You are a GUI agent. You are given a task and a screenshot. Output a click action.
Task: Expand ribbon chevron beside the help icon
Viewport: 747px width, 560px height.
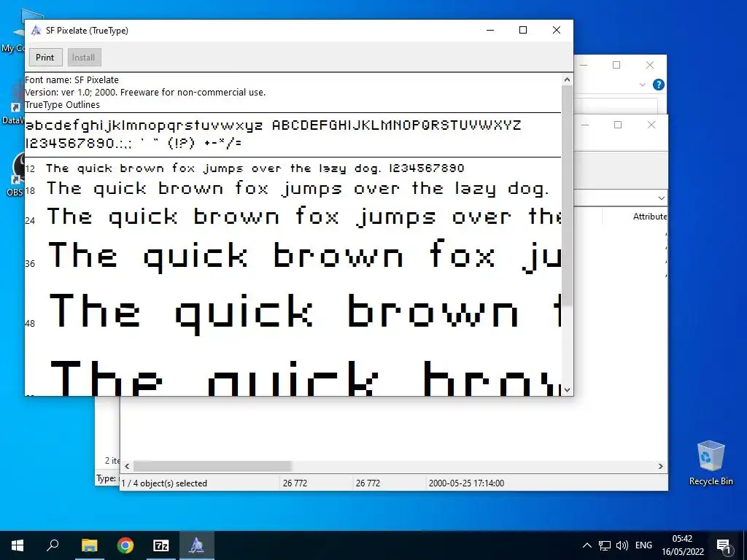(x=642, y=85)
